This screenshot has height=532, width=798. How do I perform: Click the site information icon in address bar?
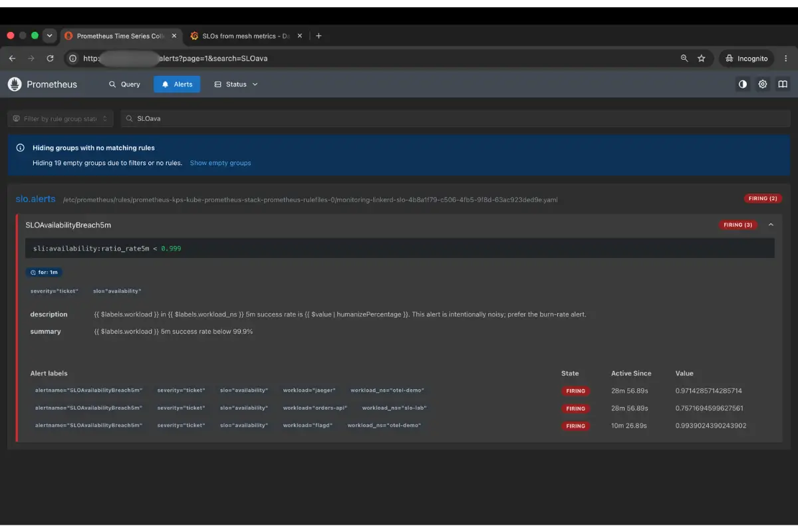pyautogui.click(x=73, y=59)
